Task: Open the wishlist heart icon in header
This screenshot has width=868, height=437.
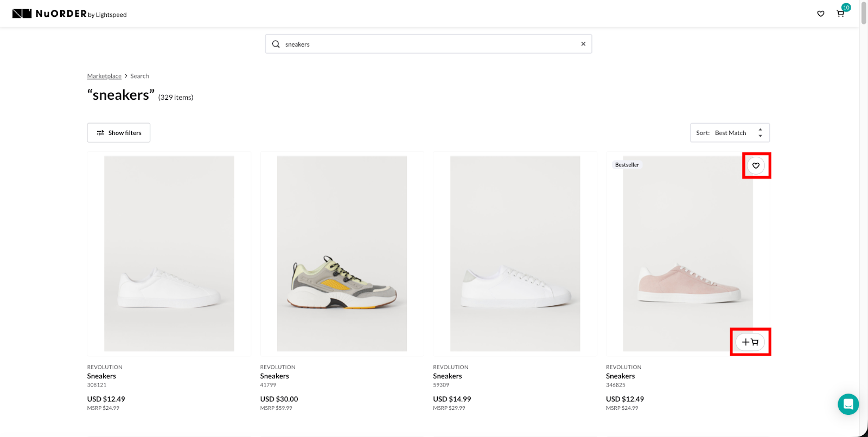Action: (821, 14)
